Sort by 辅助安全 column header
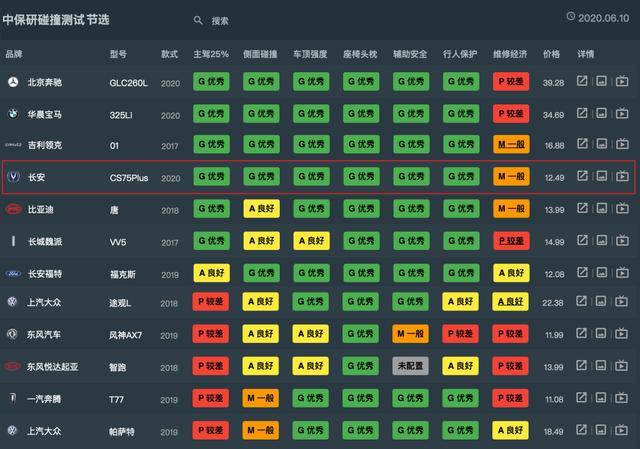640x449 pixels. 410,54
